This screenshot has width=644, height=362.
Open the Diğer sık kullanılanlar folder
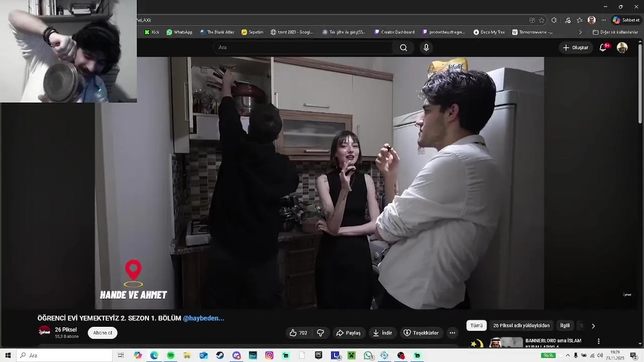[615, 32]
